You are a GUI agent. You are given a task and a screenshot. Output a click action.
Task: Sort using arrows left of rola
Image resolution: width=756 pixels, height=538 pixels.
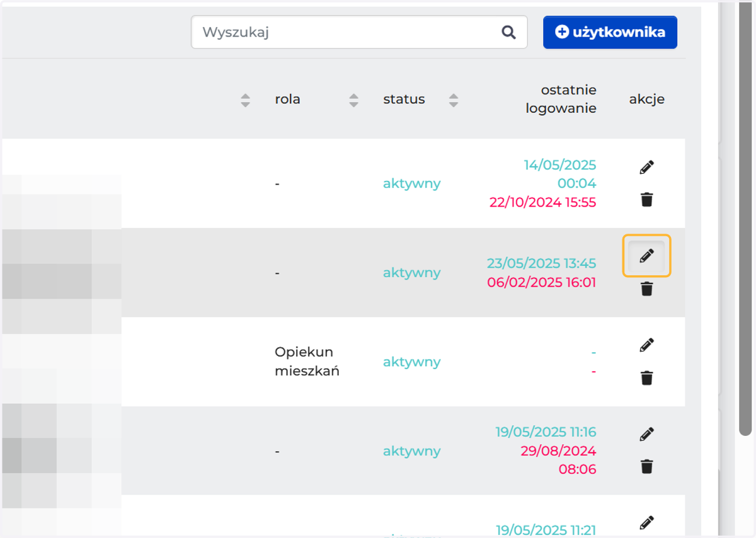tap(246, 100)
